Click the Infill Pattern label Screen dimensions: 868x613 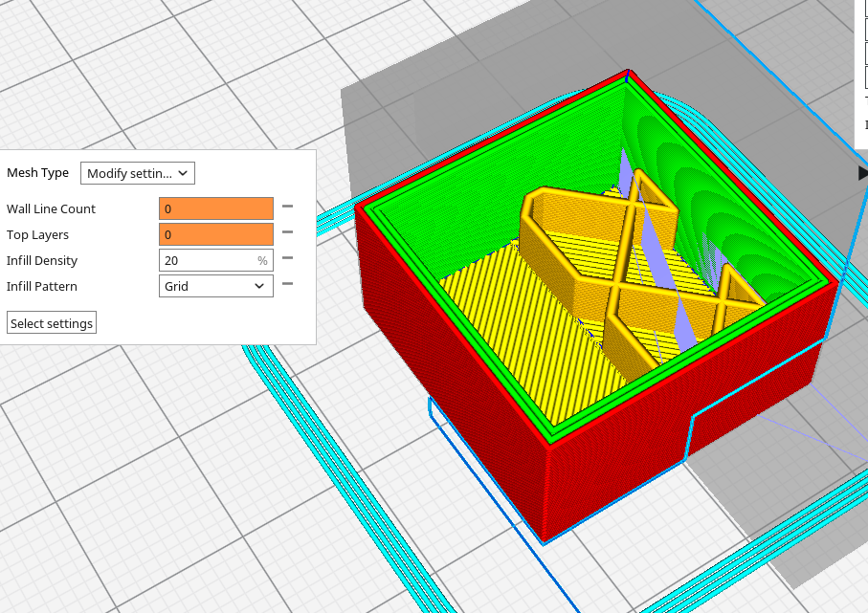point(41,286)
